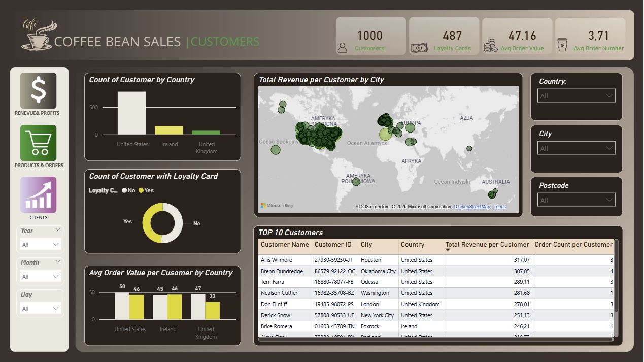
Task: Click the coffee cup logo
Action: click(x=38, y=35)
